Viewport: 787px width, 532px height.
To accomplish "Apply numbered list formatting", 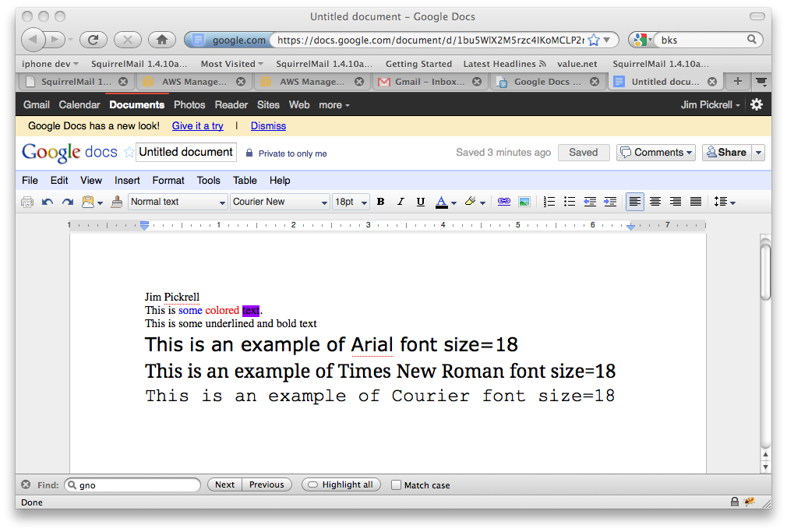I will click(549, 202).
